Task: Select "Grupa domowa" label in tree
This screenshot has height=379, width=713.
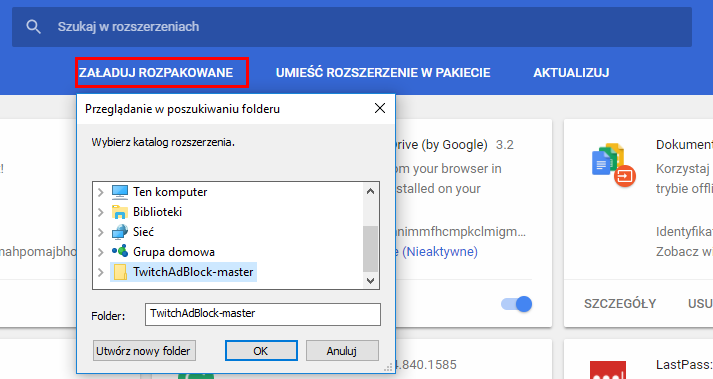Action: (174, 252)
